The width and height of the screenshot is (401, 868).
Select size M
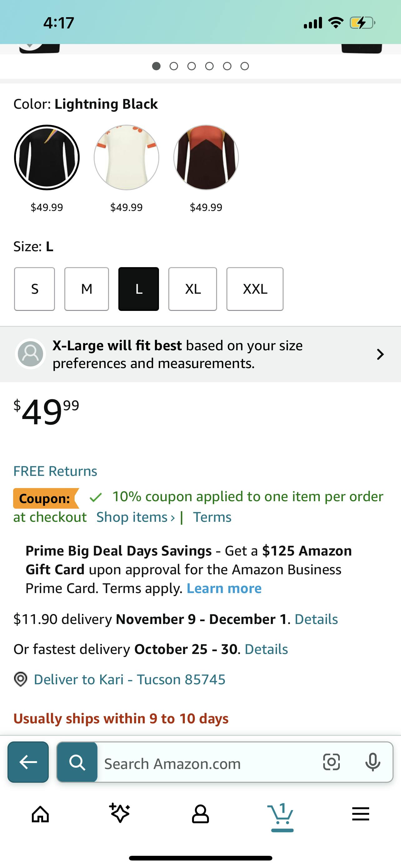[x=87, y=289]
